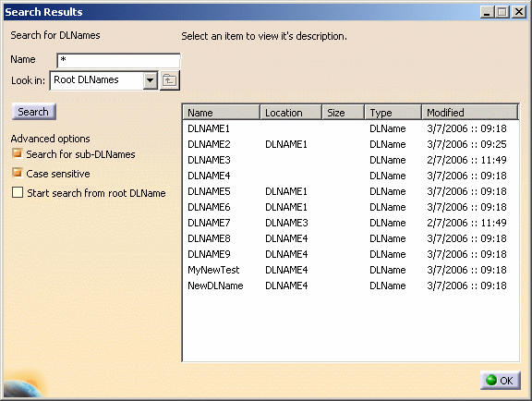Enable Start search from root DLName
The height and width of the screenshot is (401, 532).
pos(18,192)
